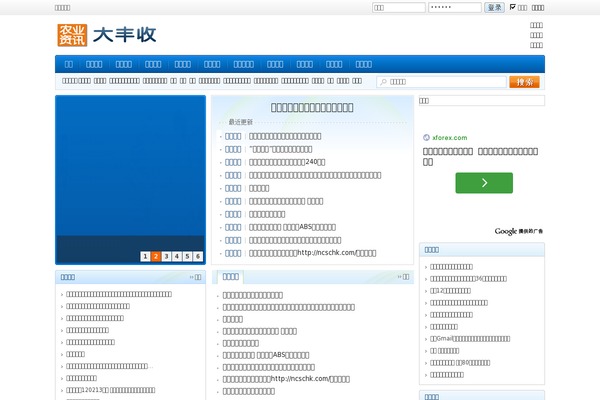
Task: Select slide 1 in the slideshow pager
Action: pyautogui.click(x=145, y=256)
